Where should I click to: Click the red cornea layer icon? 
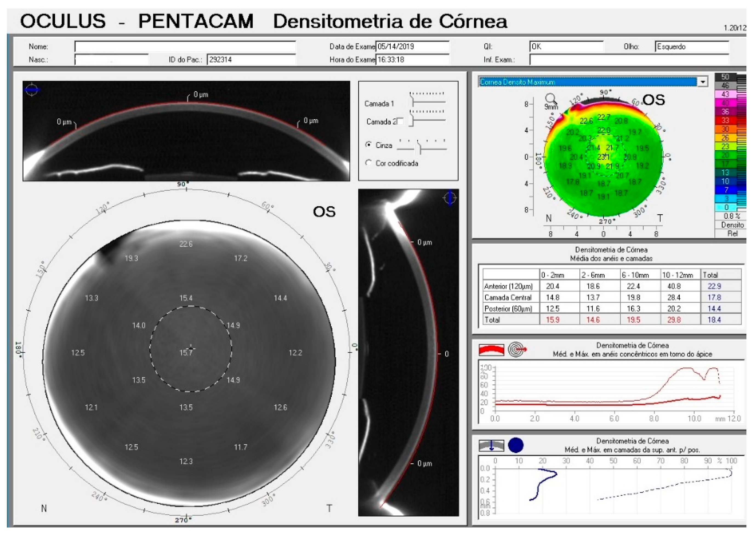[x=491, y=350]
